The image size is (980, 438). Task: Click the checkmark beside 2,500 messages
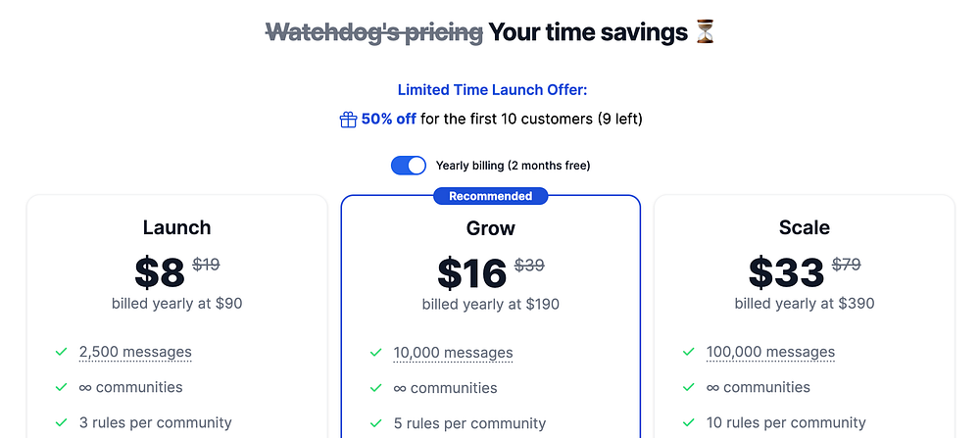[61, 352]
